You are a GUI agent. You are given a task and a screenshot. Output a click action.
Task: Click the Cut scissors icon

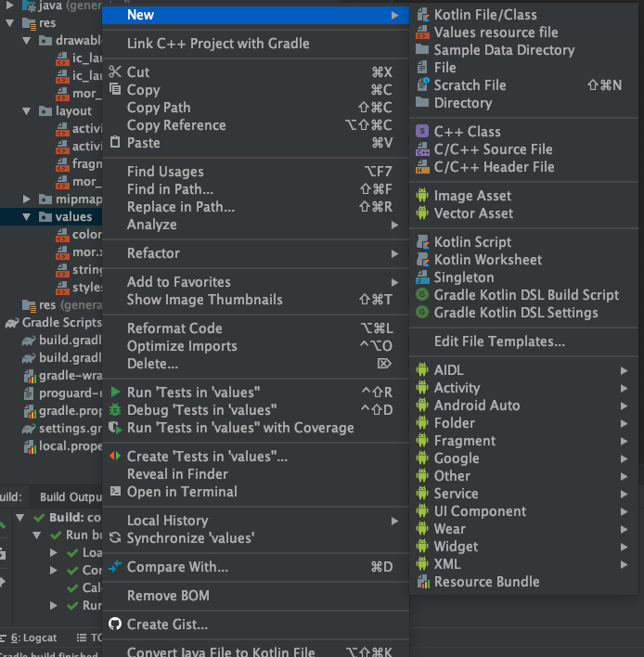tap(115, 71)
